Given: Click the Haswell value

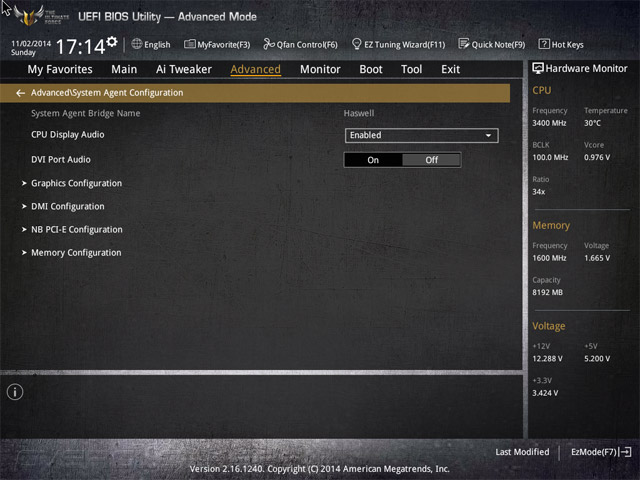Looking at the screenshot, I should (x=359, y=113).
